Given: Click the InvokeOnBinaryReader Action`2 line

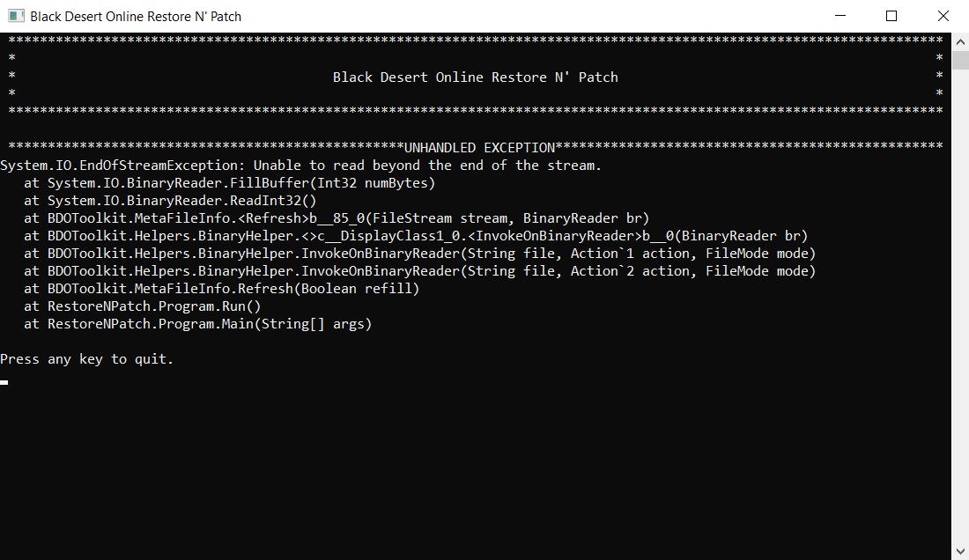Looking at the screenshot, I should pyautogui.click(x=419, y=271).
